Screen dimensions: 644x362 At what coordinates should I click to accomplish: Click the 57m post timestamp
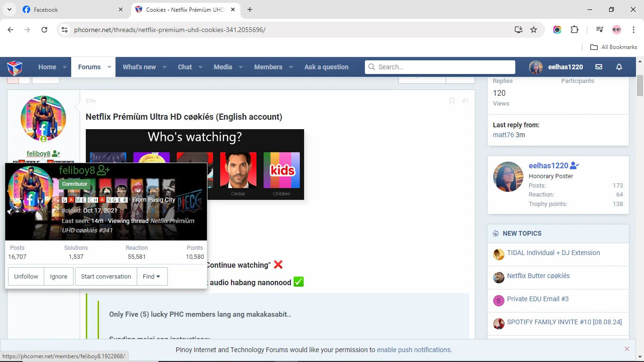91,101
